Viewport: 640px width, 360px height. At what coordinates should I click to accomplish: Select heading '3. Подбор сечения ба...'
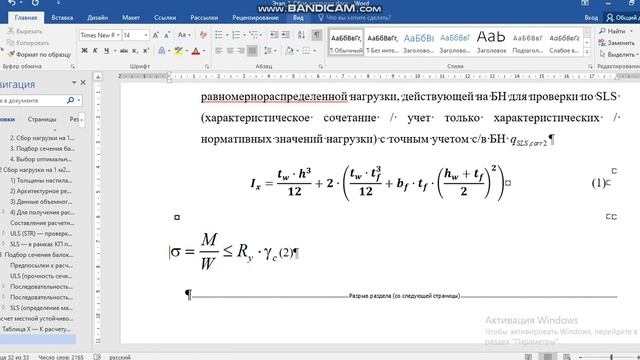[x=42, y=149]
